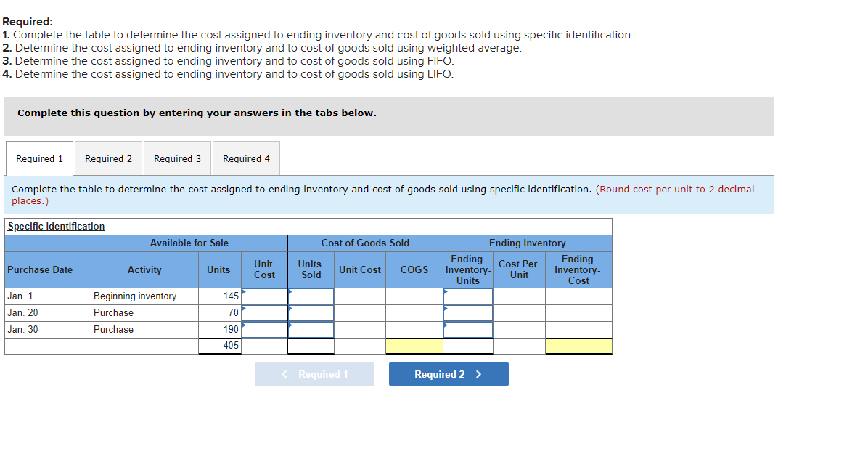
Task: Click the Required 1 tab
Action: 38,158
